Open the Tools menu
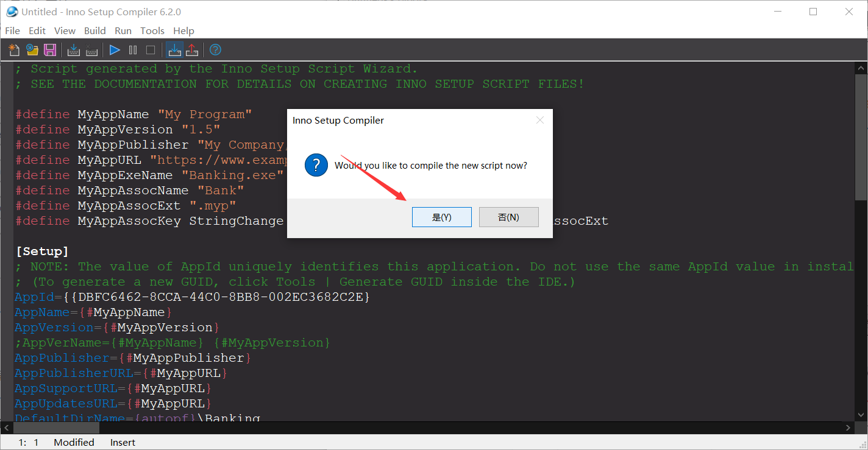868x450 pixels. 152,30
